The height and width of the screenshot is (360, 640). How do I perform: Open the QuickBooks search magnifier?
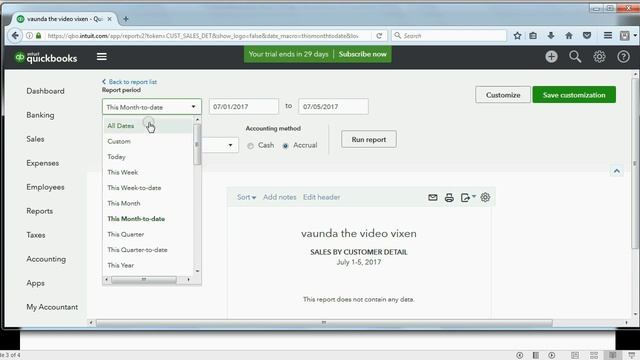[575, 57]
